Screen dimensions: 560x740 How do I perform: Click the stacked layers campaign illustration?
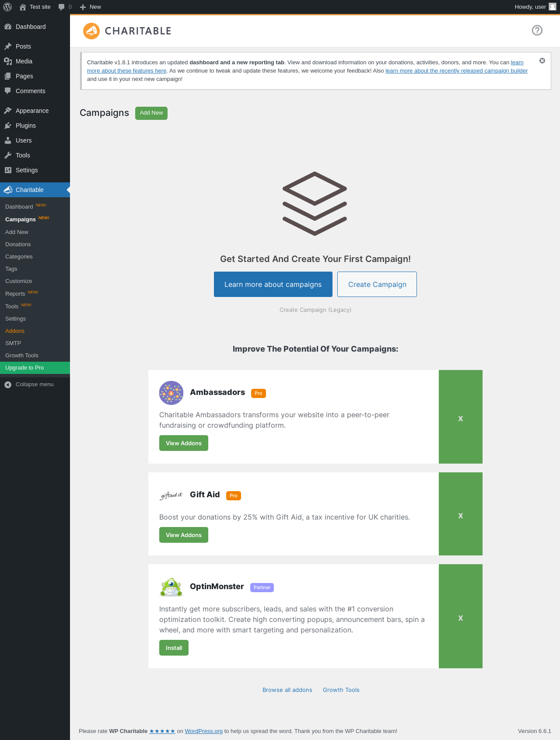(x=315, y=203)
